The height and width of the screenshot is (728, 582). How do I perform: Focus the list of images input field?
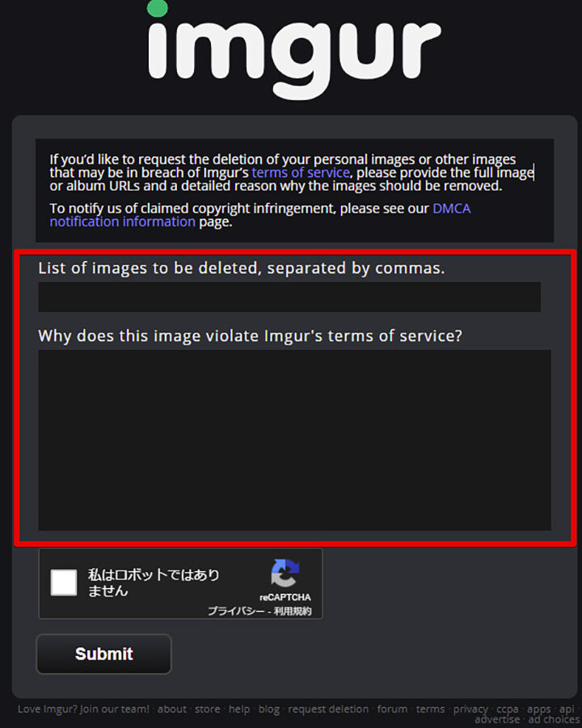pos(289,297)
